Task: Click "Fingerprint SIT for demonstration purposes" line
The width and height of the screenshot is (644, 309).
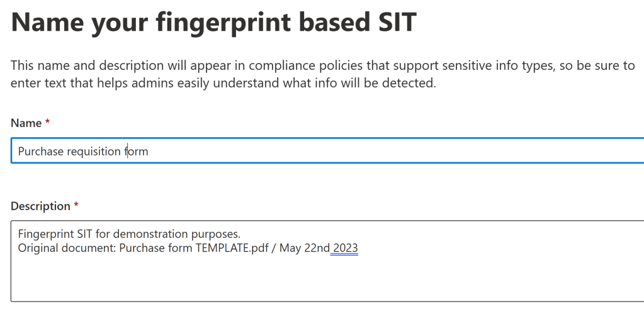Action: point(129,235)
